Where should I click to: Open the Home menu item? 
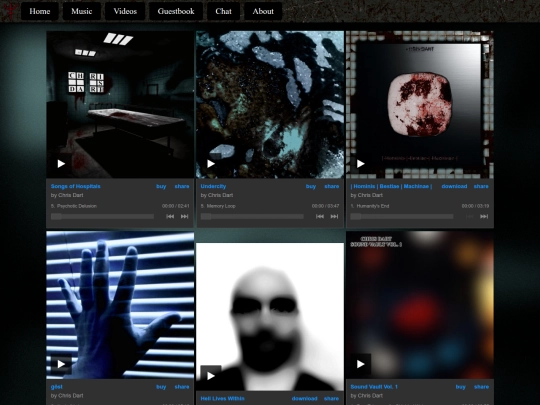[x=40, y=11]
